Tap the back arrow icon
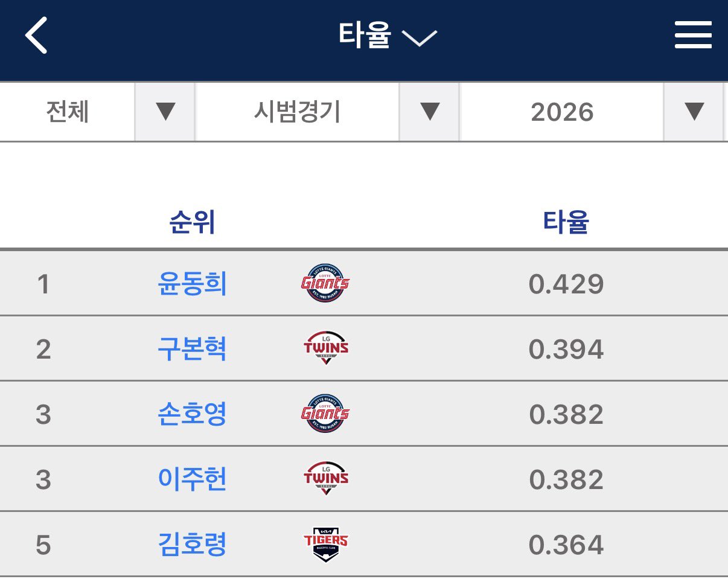 pos(36,36)
